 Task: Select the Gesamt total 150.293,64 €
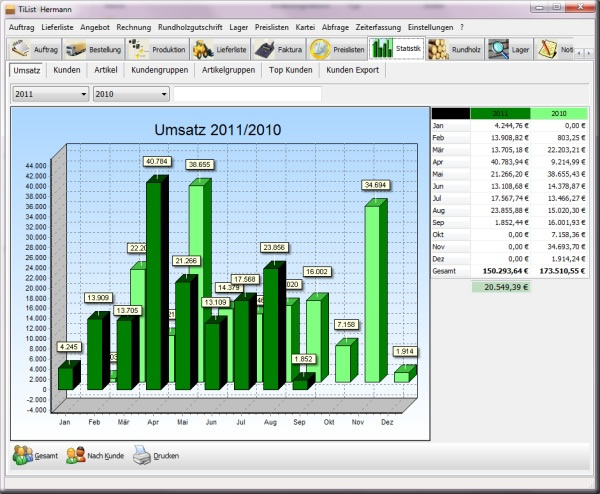pyautogui.click(x=501, y=271)
